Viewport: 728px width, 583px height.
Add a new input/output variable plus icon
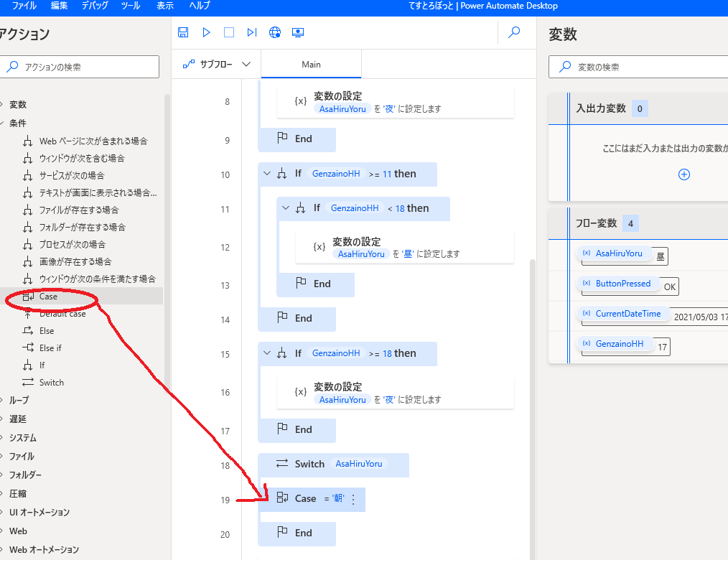(x=683, y=174)
